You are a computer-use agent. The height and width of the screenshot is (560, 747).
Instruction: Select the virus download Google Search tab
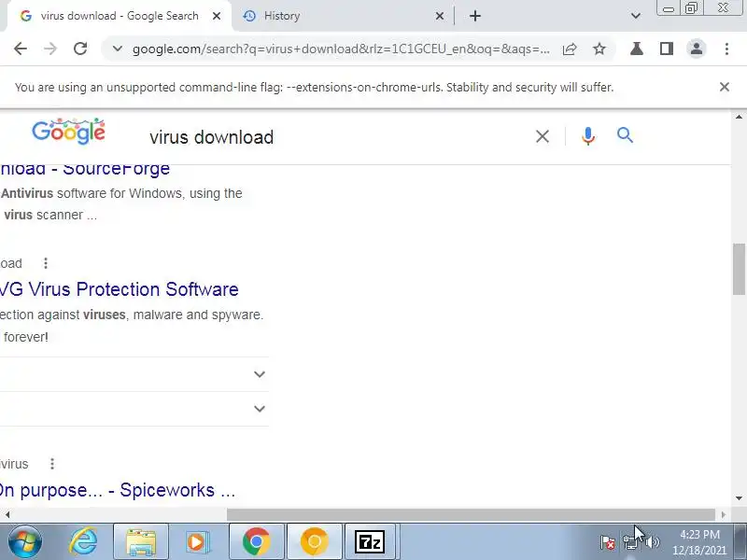pyautogui.click(x=120, y=16)
